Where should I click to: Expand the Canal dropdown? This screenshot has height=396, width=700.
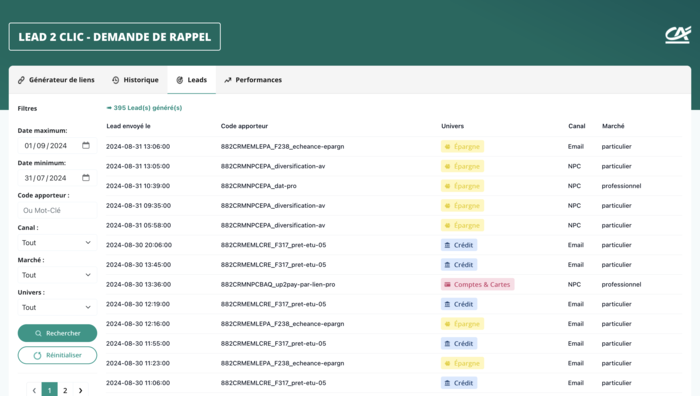tap(57, 242)
